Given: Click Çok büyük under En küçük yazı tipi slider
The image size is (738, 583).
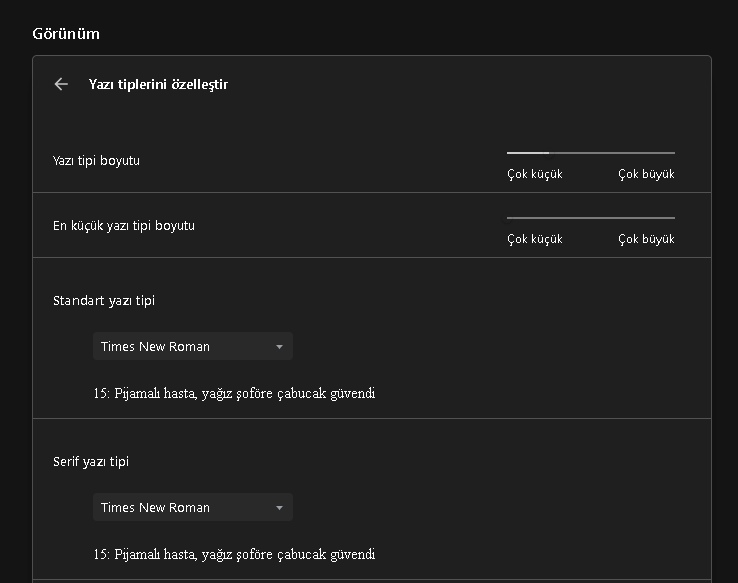Looking at the screenshot, I should [646, 239].
